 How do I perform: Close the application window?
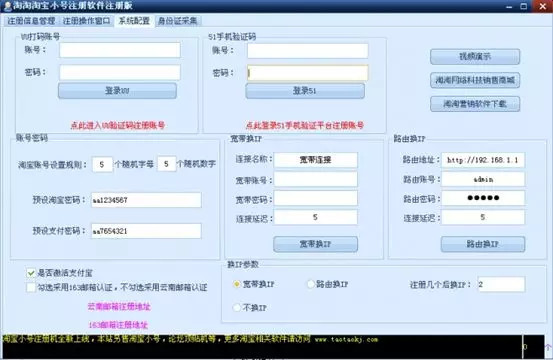pyautogui.click(x=543, y=6)
